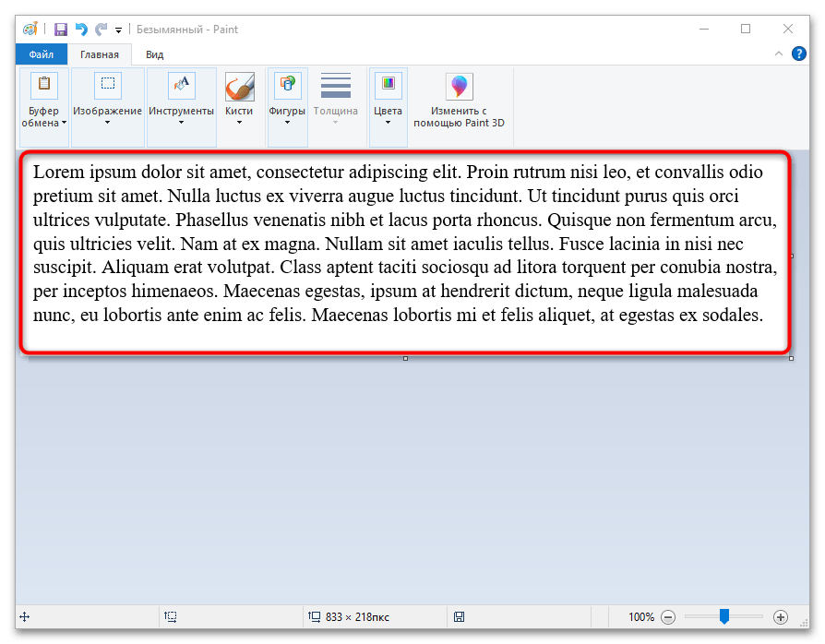The image size is (825, 644).
Task: Click the Буфер обмена clipboard icon
Action: tap(44, 86)
